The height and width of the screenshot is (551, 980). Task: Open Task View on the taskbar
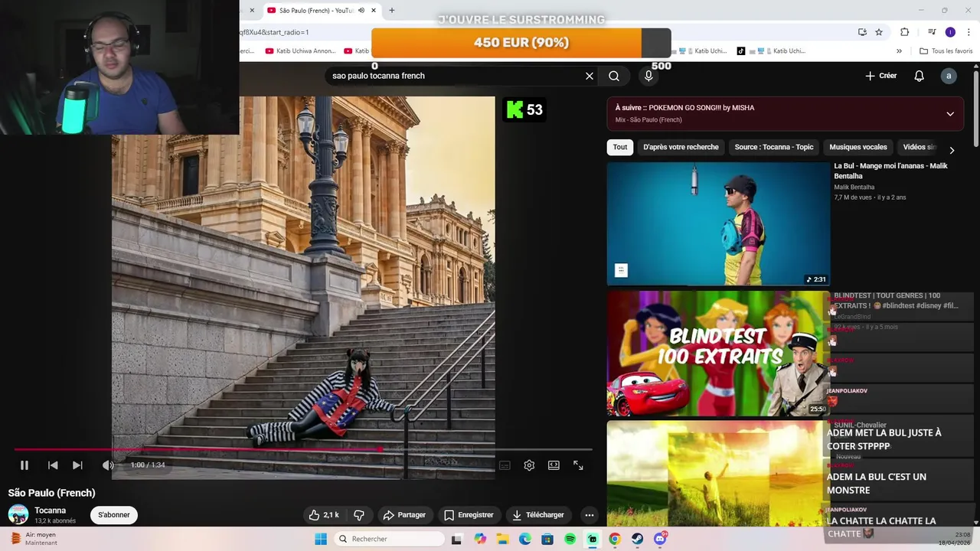(457, 539)
